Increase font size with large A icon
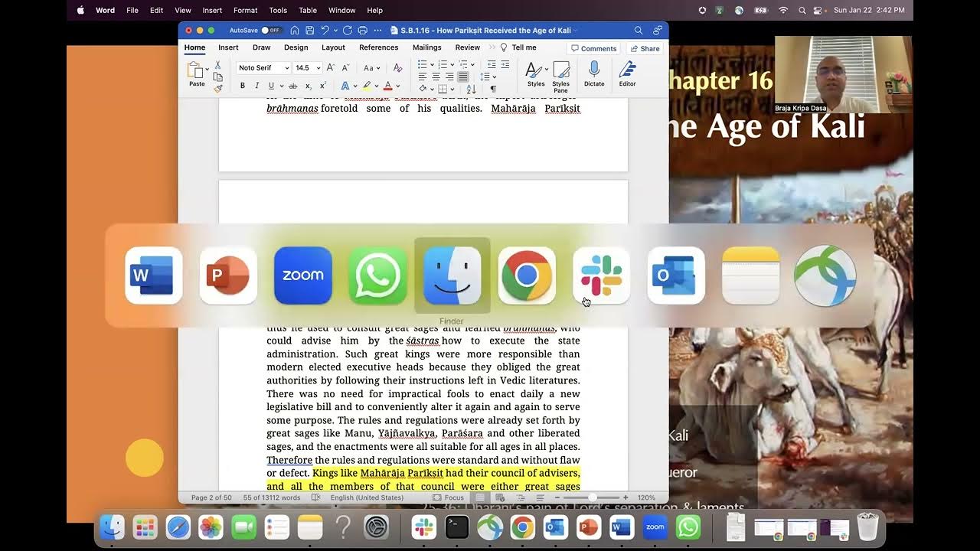 tap(331, 67)
